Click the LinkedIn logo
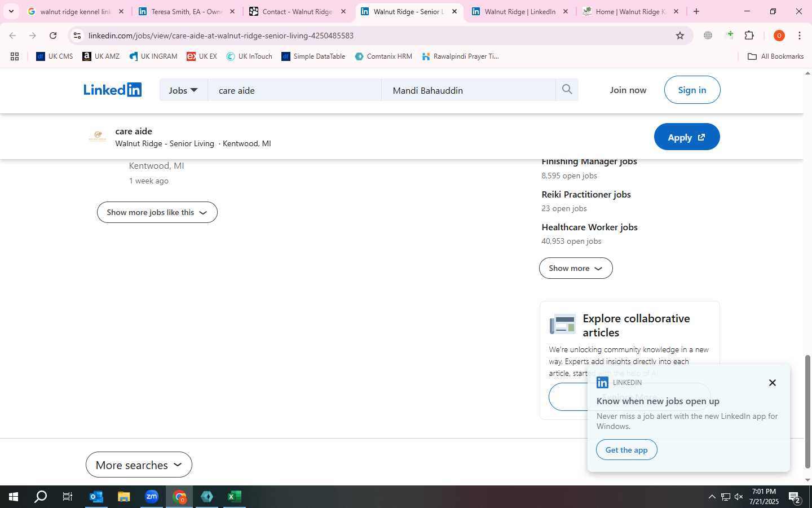 pyautogui.click(x=113, y=90)
